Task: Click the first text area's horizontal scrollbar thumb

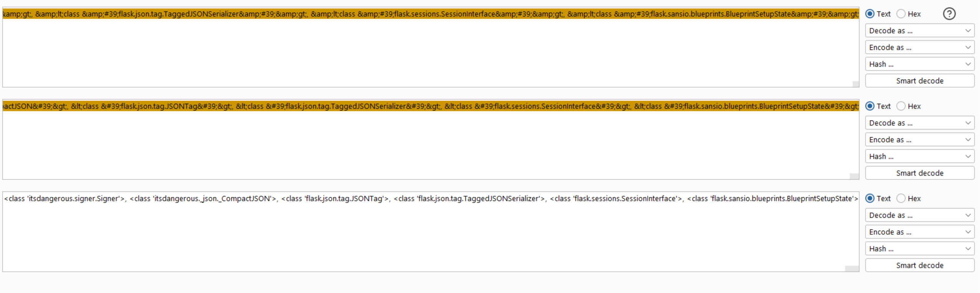Action: point(855,84)
